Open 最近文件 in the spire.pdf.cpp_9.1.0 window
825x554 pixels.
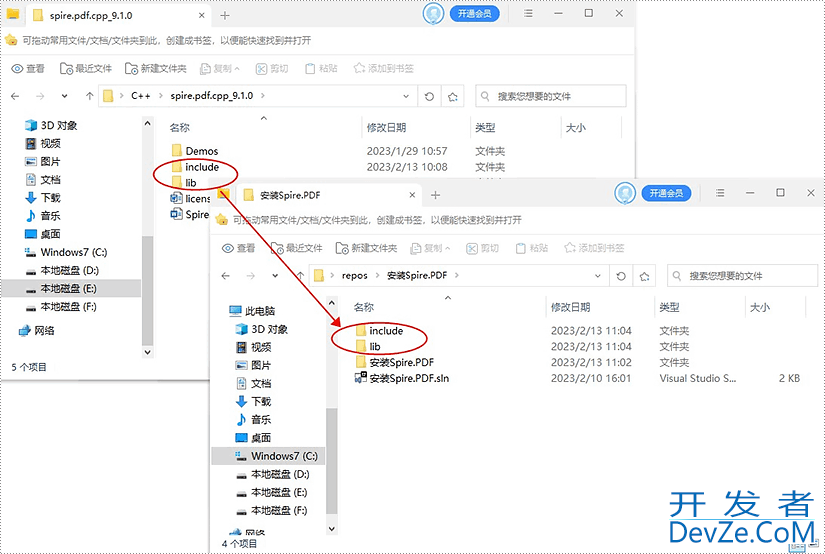[x=86, y=68]
